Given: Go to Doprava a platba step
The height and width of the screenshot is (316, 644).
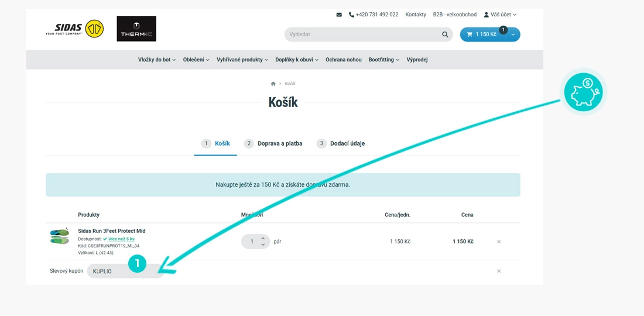Looking at the screenshot, I should (273, 143).
